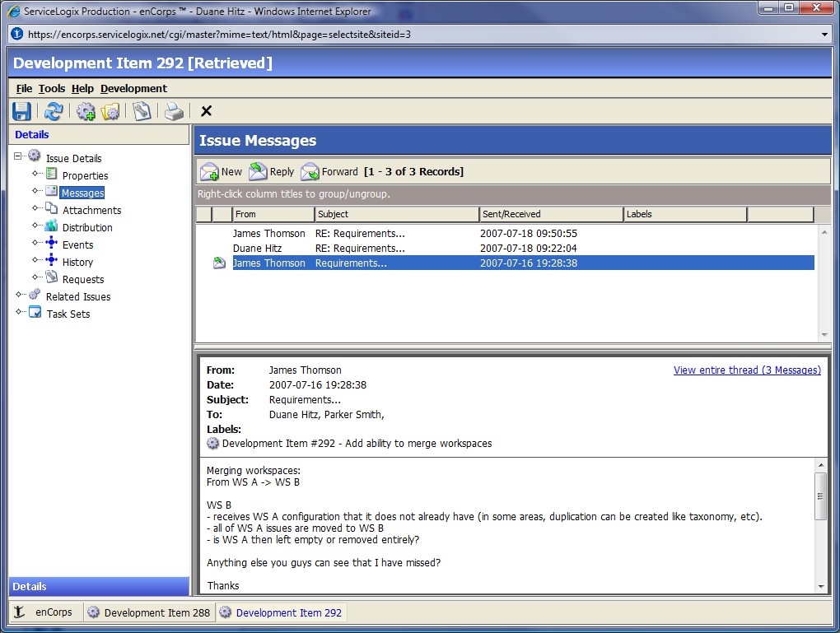Click the Sent/Received column header
This screenshot has height=633, width=840.
[551, 214]
